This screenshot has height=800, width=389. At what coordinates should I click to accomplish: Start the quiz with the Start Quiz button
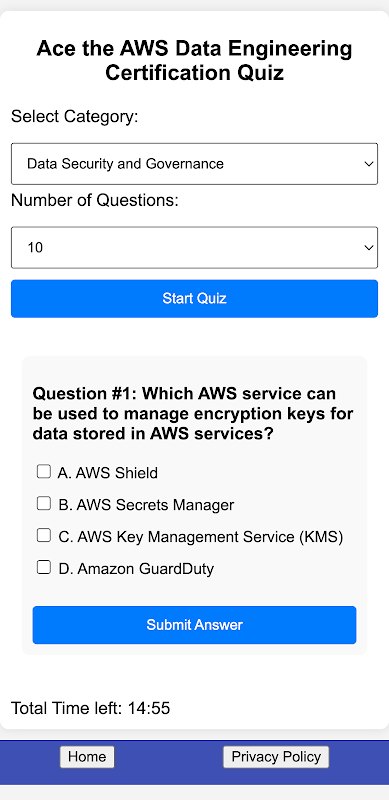pos(194,298)
